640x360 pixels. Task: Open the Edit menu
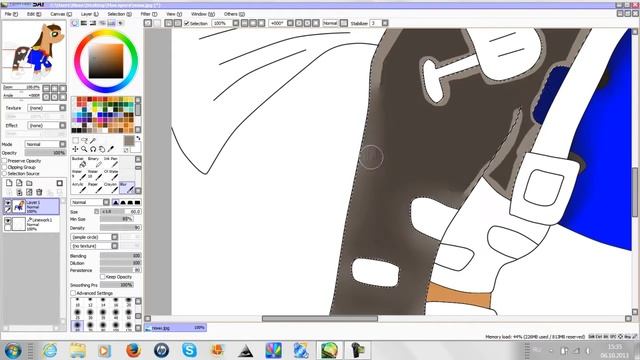coord(34,14)
